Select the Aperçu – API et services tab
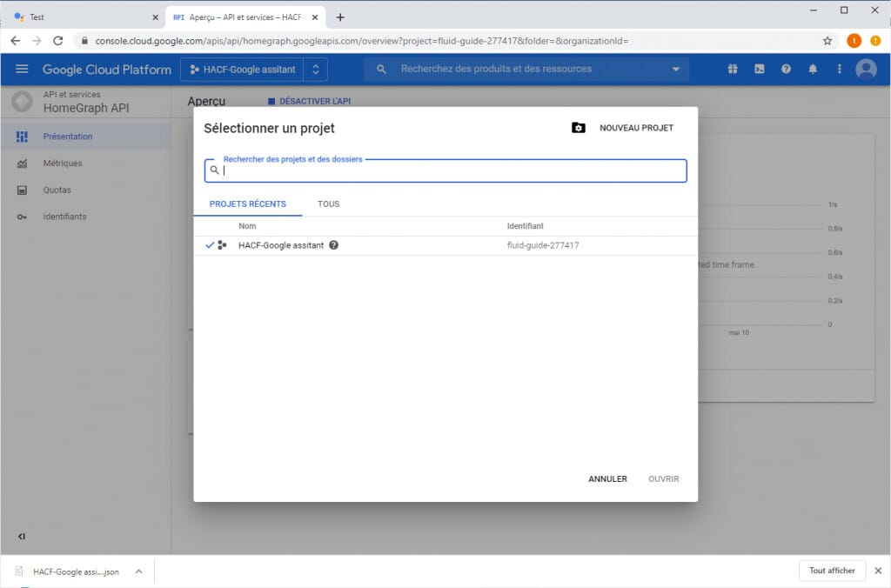The height and width of the screenshot is (588, 891). (245, 17)
